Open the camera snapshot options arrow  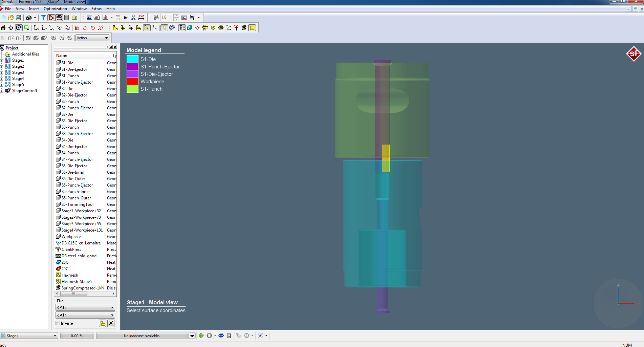(35, 18)
